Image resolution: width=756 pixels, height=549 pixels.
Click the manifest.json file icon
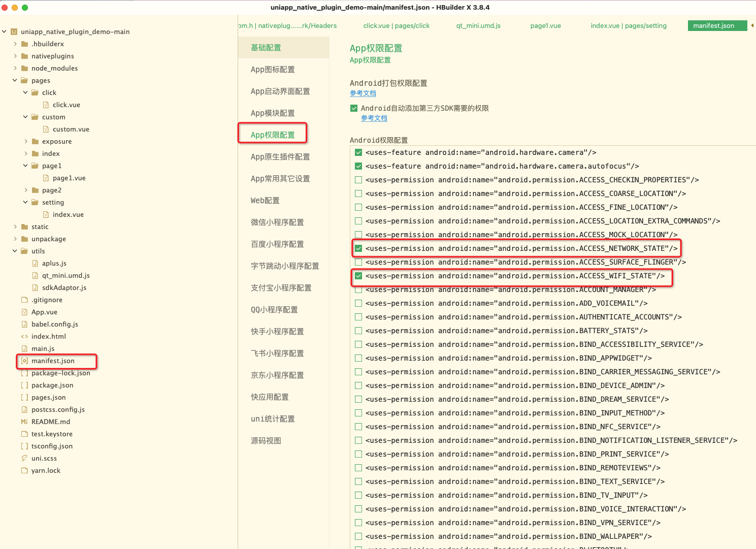point(24,361)
